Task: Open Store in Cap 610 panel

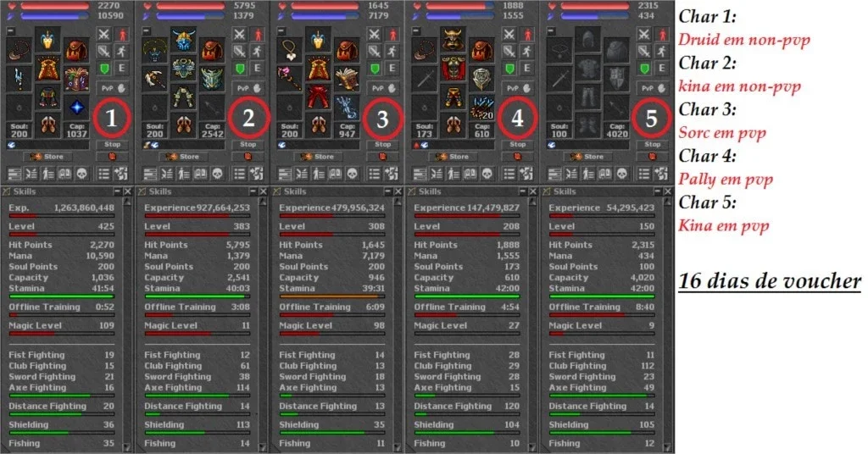Action: pyautogui.click(x=453, y=157)
